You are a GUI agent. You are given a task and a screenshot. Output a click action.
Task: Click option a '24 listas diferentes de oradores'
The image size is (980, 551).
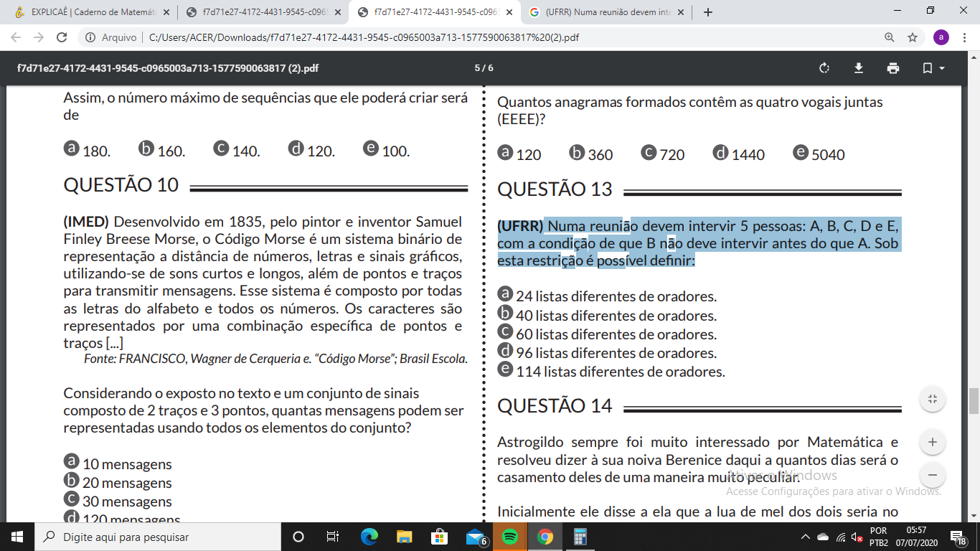click(x=607, y=296)
